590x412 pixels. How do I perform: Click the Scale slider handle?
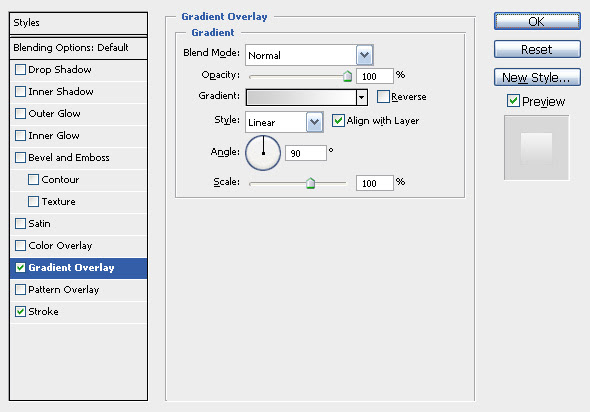tap(310, 183)
